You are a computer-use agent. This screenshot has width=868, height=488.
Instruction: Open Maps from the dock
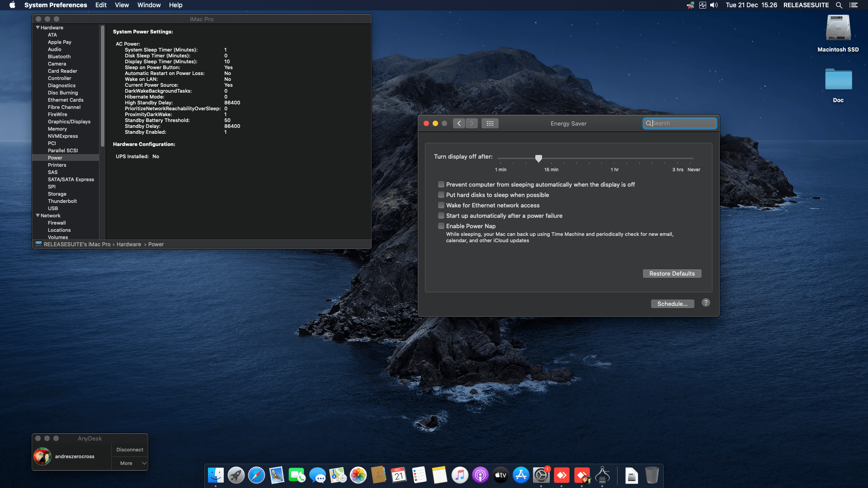click(338, 475)
